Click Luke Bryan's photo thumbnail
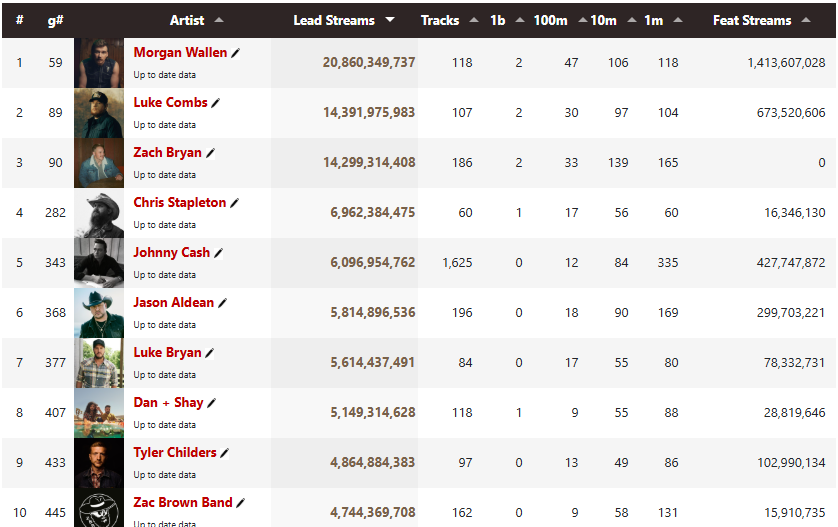Screen dimensions: 838x527 99,362
